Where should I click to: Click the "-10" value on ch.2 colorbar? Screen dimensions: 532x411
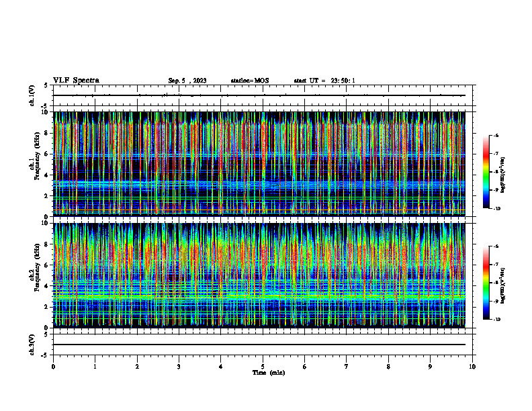pyautogui.click(x=497, y=320)
